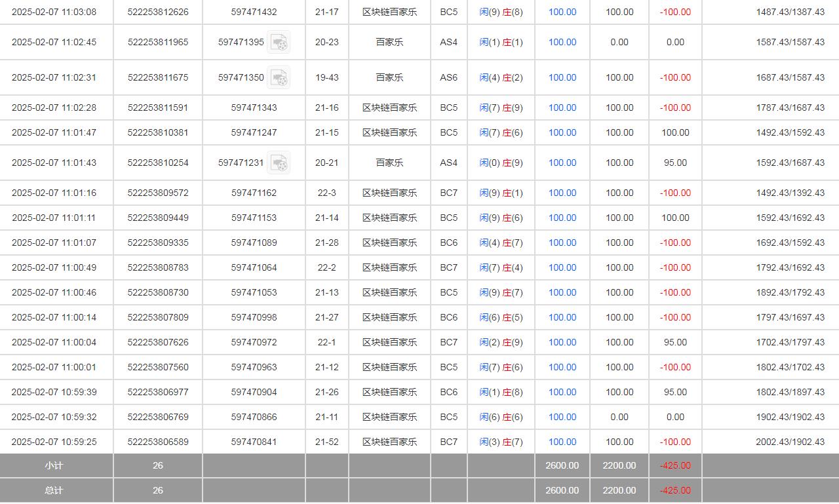
Task: Select the -425.00 total in the 总计 row
Action: point(675,490)
